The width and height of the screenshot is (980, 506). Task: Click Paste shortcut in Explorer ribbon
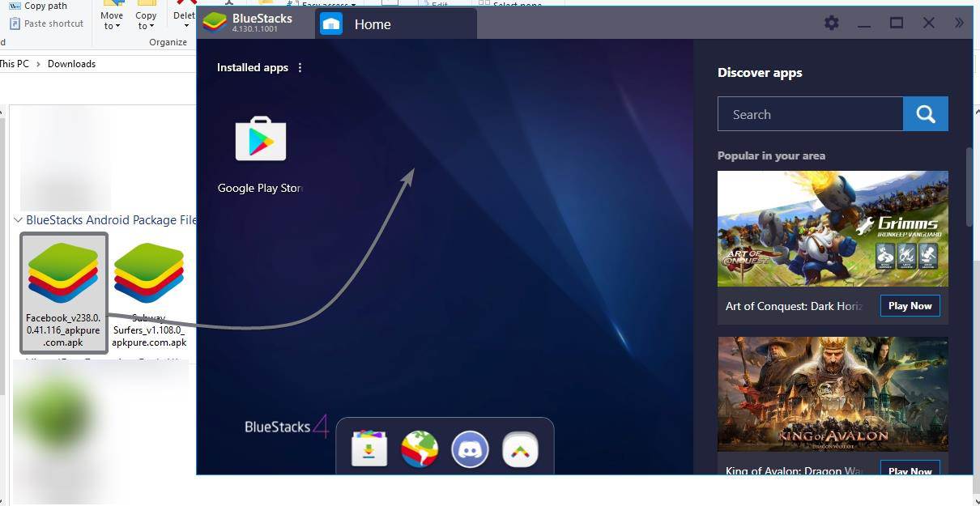(x=46, y=23)
